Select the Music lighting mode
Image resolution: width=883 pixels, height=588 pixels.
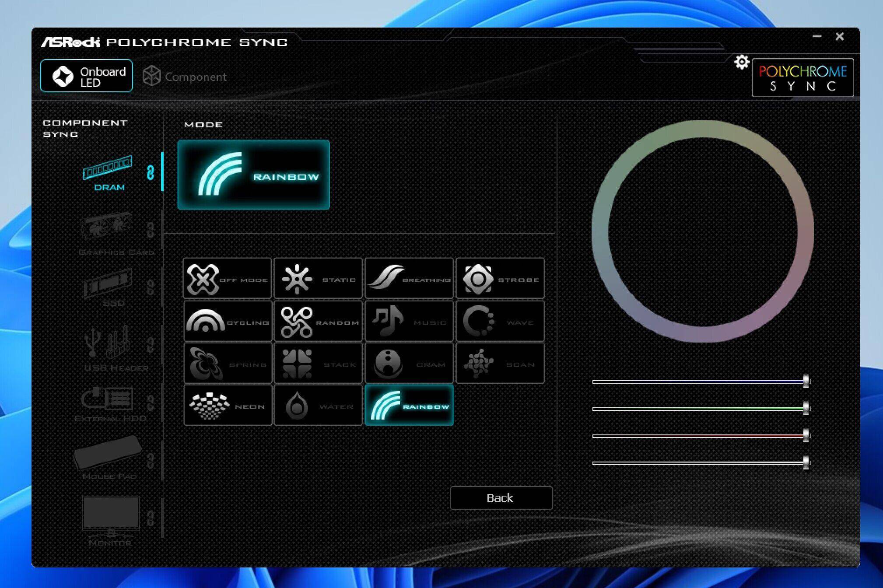tap(410, 321)
